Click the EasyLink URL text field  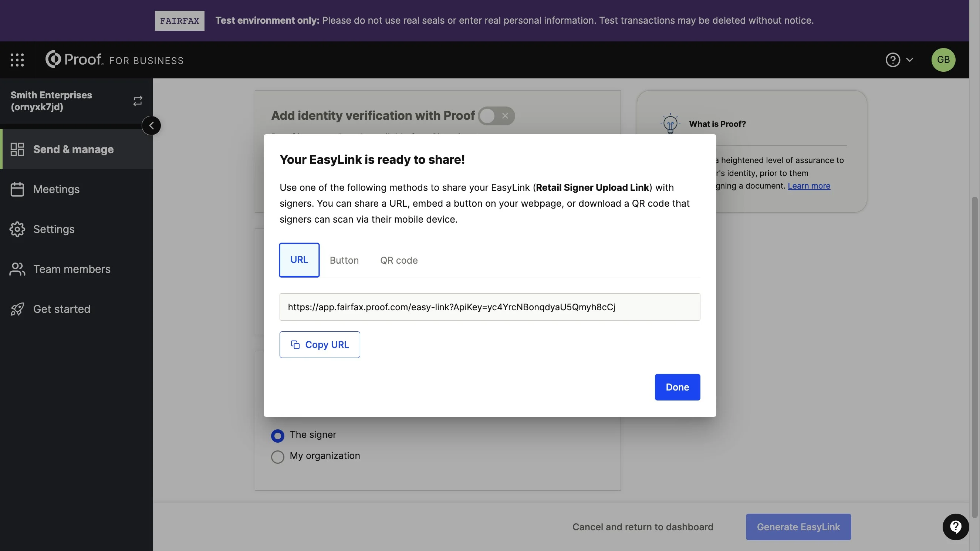[x=490, y=307]
